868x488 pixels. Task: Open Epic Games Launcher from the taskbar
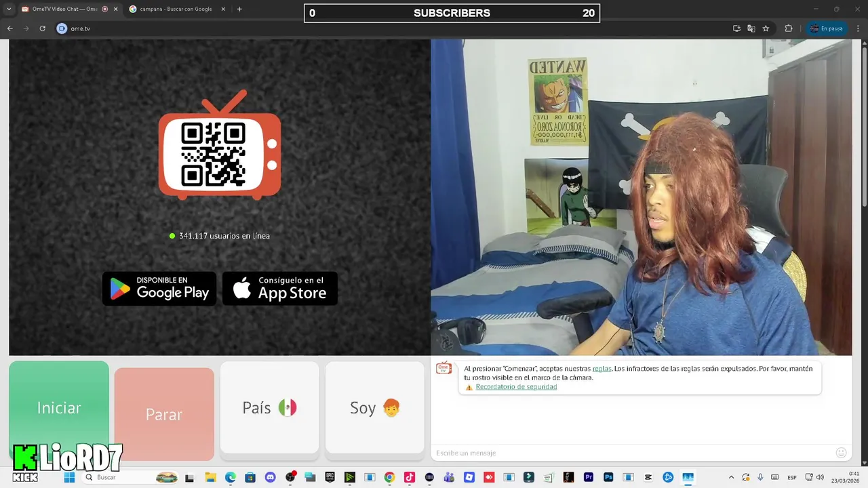[x=330, y=477]
